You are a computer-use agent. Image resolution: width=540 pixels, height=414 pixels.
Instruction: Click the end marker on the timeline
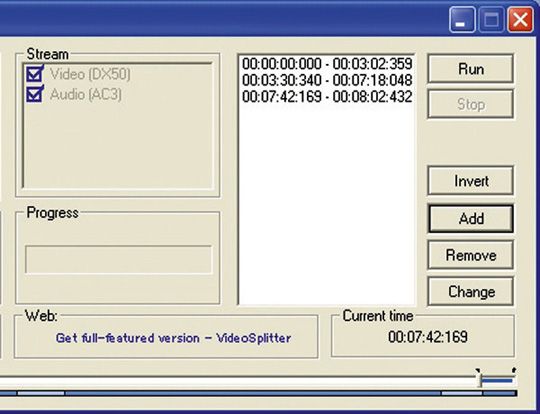[x=513, y=371]
